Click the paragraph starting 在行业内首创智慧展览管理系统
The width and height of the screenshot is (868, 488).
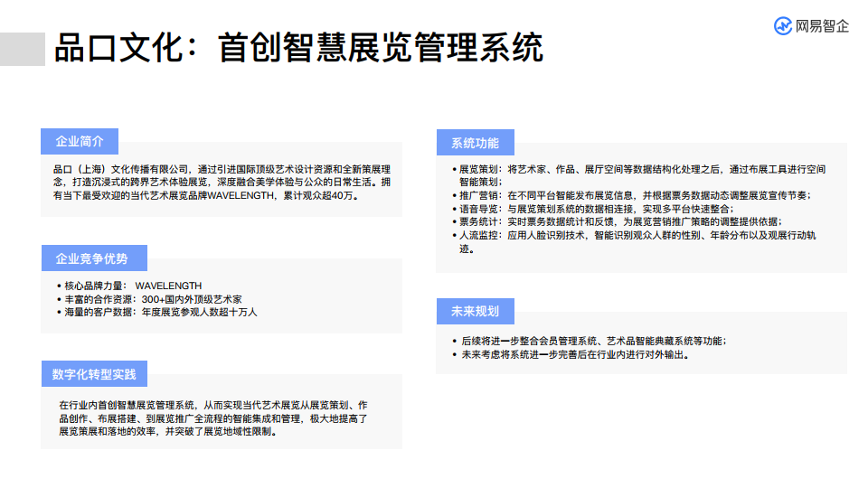(x=213, y=418)
